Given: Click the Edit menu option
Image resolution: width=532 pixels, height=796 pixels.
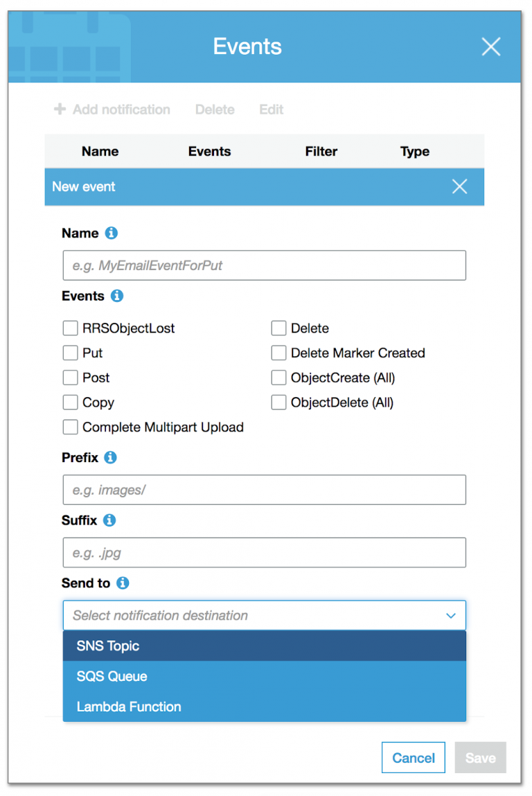Looking at the screenshot, I should coord(270,109).
